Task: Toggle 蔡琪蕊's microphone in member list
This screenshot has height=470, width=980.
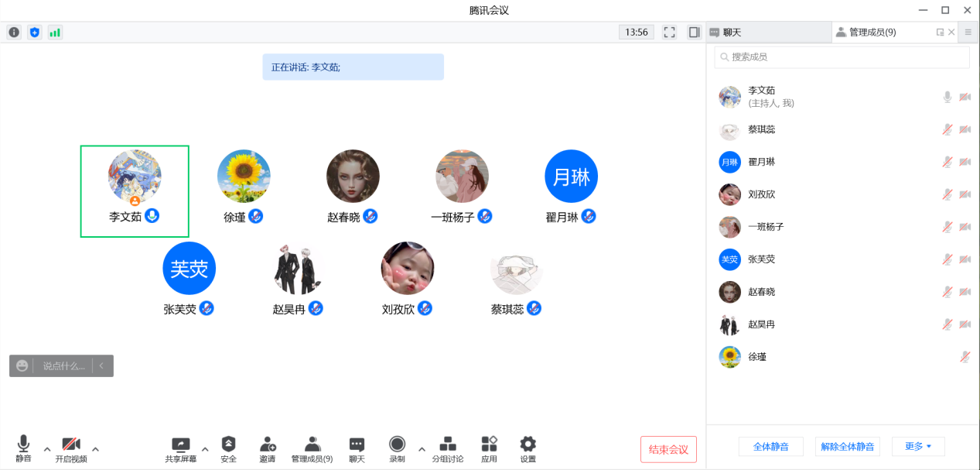Action: pos(947,129)
